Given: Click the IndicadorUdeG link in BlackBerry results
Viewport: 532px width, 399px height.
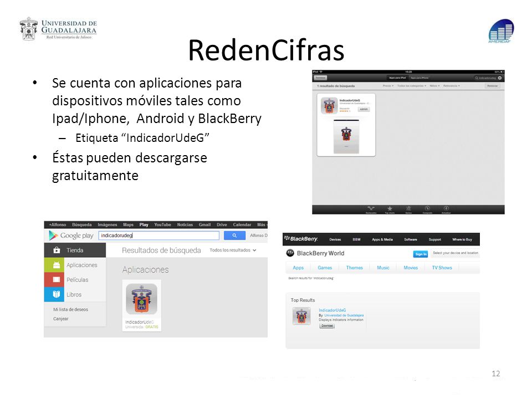Looking at the screenshot, I should (x=332, y=310).
